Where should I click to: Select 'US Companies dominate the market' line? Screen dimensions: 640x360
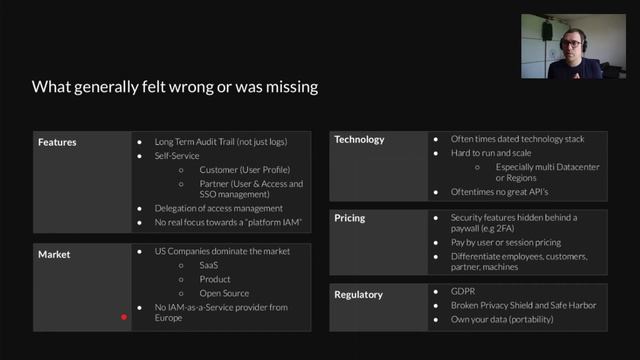[x=222, y=251]
